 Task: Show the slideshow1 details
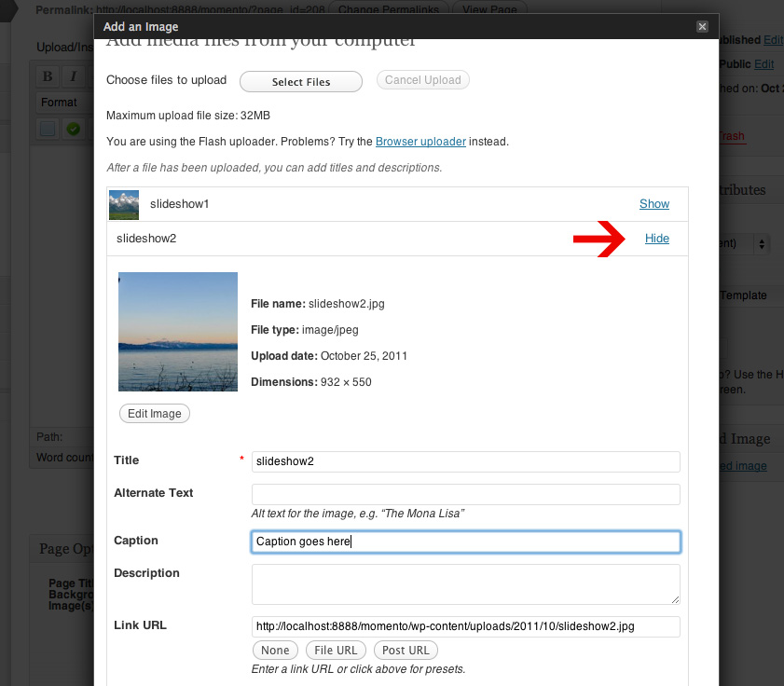click(653, 204)
